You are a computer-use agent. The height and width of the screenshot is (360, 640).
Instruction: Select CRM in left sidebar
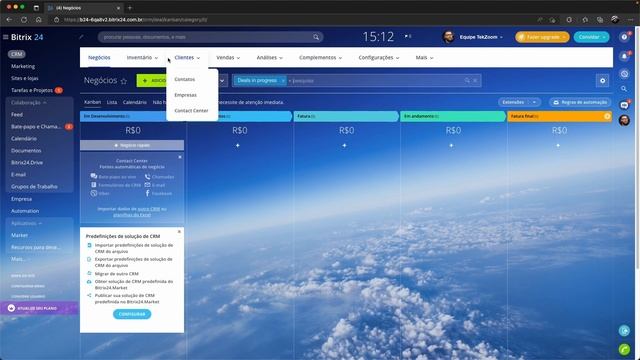[x=16, y=54]
